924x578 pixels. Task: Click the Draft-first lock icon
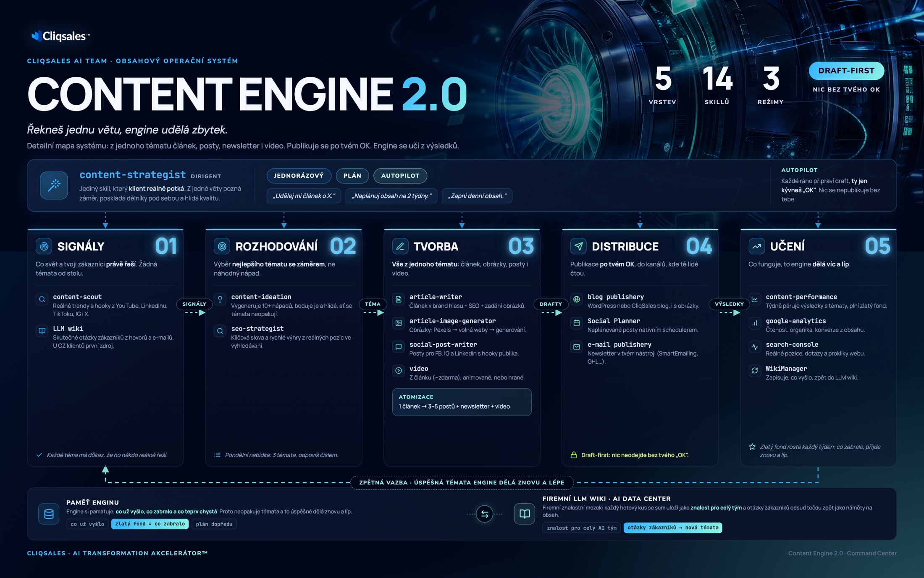point(574,455)
